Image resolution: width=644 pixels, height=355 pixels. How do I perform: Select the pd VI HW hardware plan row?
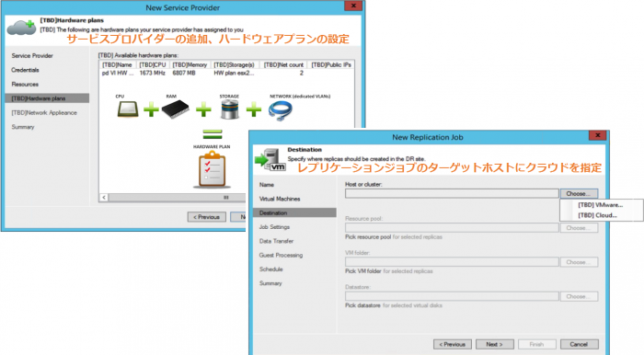(x=226, y=73)
